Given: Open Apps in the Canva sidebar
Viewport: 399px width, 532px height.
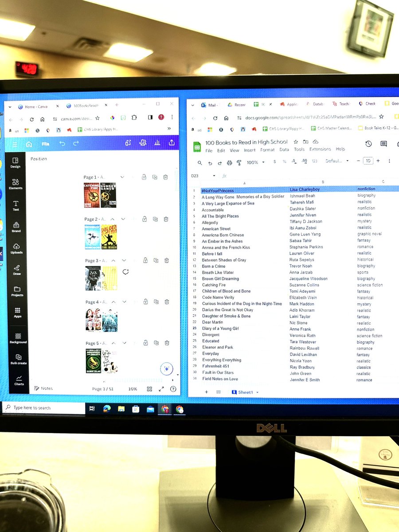Looking at the screenshot, I should 17,313.
